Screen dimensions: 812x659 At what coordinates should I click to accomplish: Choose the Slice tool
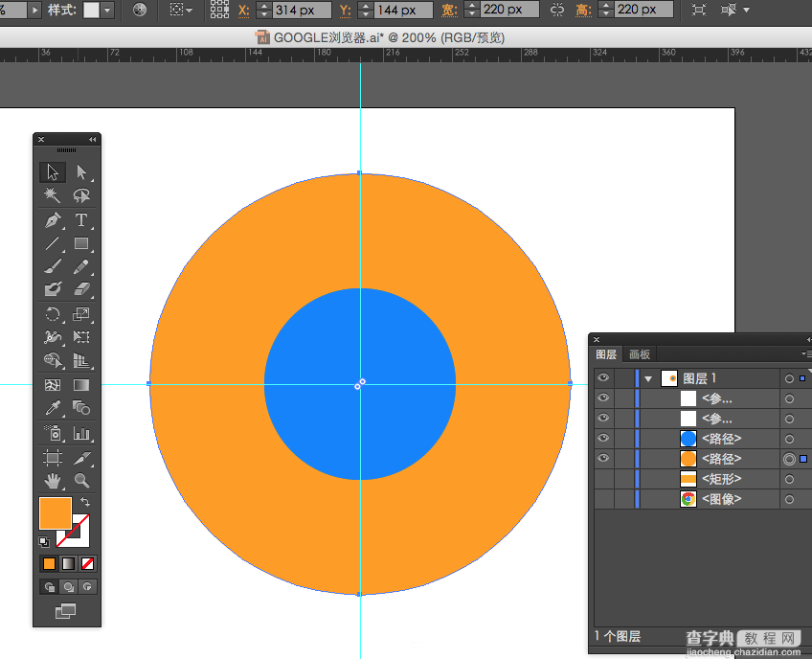point(81,458)
